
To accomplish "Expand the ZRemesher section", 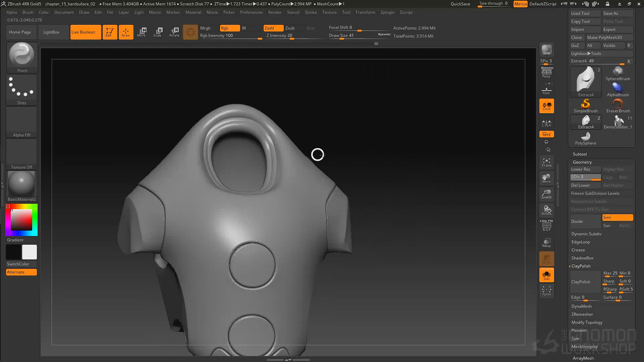I will tap(582, 314).
